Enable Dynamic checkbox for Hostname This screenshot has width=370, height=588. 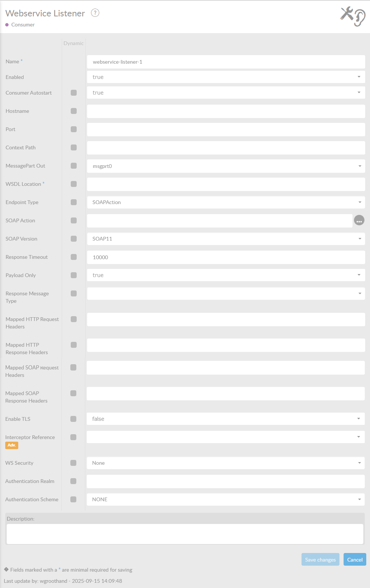[x=74, y=111]
